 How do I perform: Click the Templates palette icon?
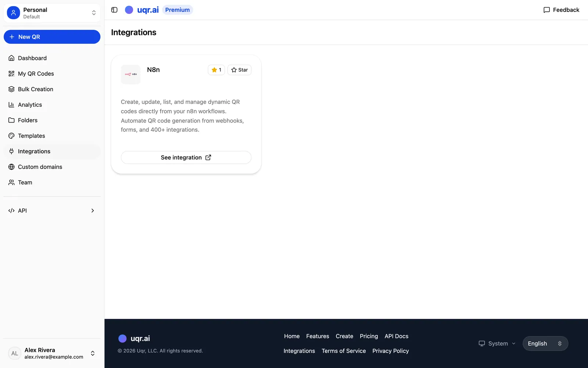click(11, 136)
